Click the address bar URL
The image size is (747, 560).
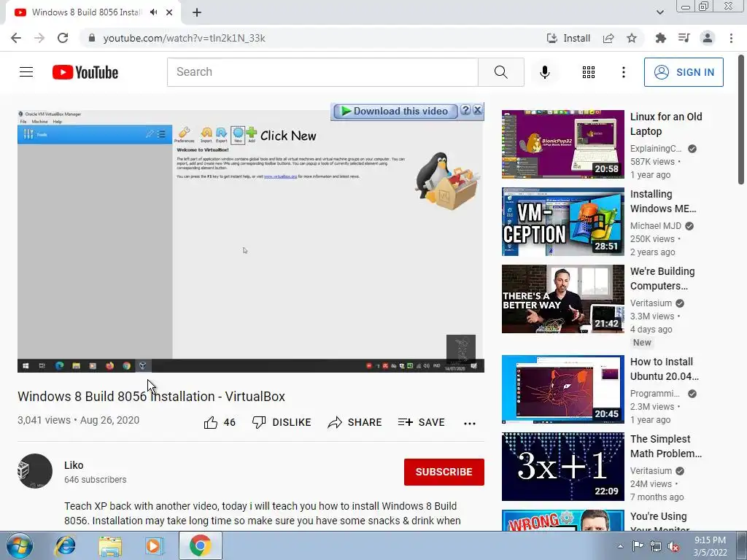point(184,38)
